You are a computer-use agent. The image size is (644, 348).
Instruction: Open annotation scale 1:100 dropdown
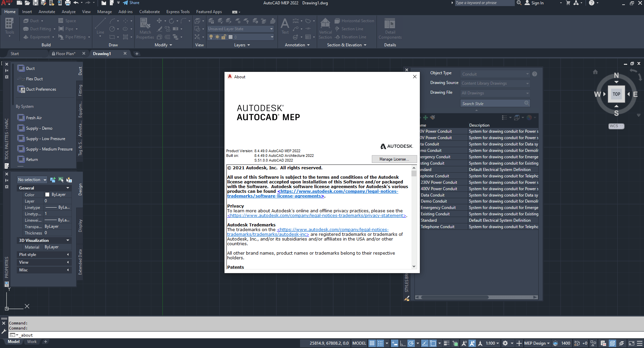492,343
